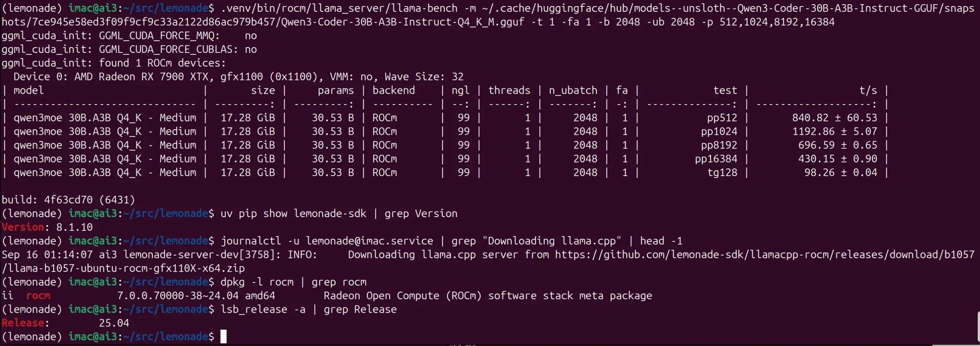
Task: Place cursor at the final empty prompt
Action: (x=224, y=337)
